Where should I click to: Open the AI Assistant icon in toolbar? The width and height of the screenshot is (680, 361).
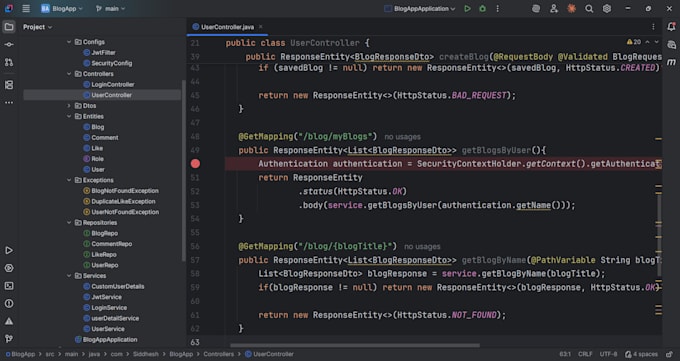tap(536, 9)
